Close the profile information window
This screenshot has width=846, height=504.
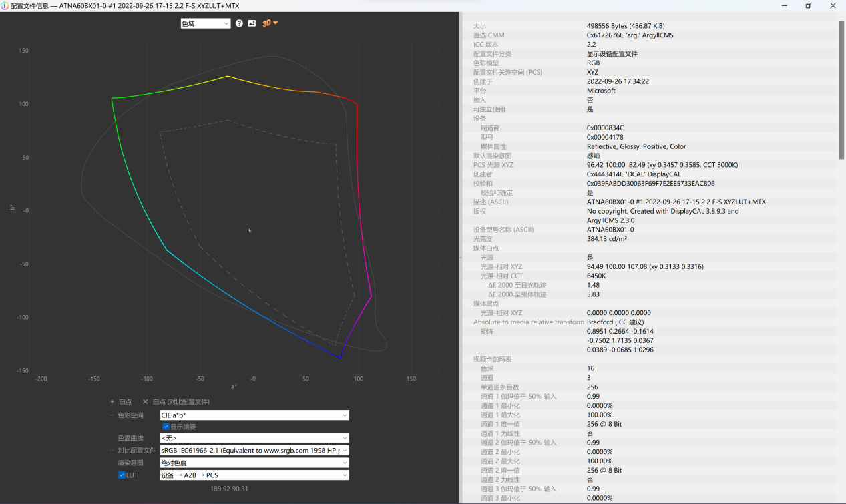point(833,5)
